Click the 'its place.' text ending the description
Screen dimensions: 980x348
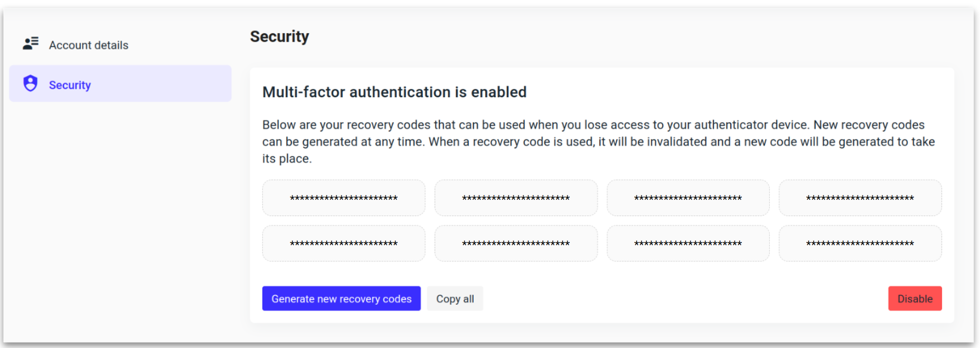click(x=287, y=158)
